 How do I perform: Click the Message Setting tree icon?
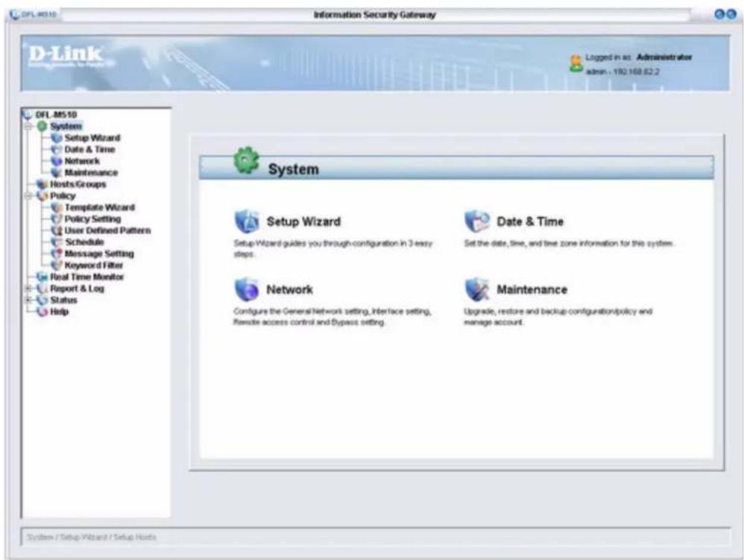[57, 254]
